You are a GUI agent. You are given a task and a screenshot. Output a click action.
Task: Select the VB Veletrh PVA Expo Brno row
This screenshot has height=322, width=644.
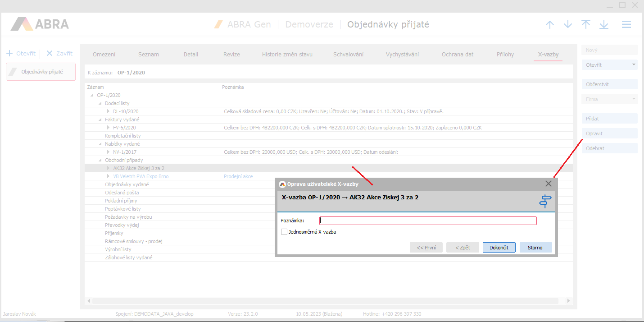141,176
